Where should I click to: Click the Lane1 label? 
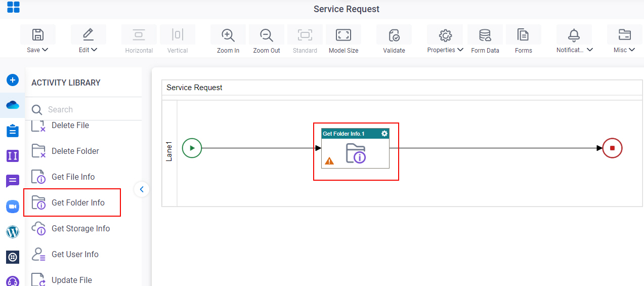tap(169, 151)
